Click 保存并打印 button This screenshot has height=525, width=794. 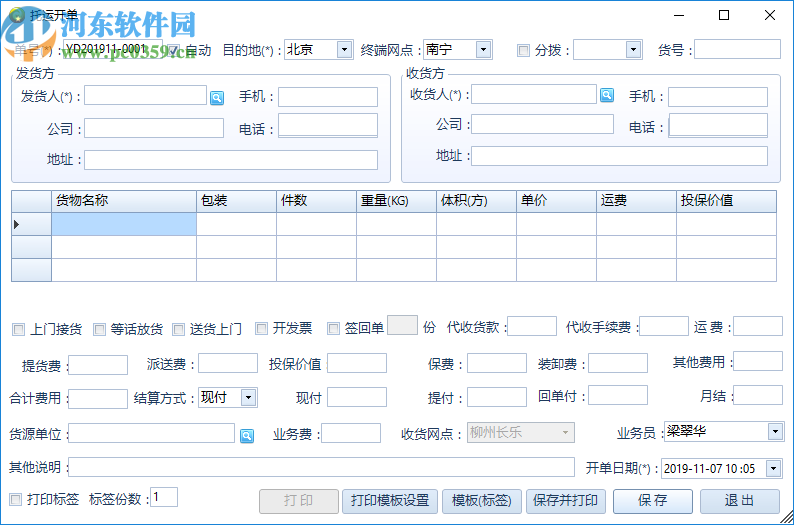(x=566, y=501)
